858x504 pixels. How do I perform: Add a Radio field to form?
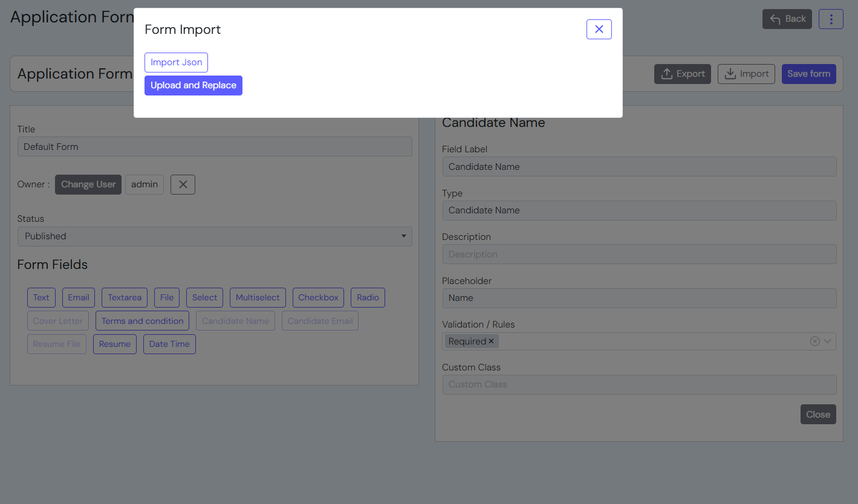click(x=368, y=297)
